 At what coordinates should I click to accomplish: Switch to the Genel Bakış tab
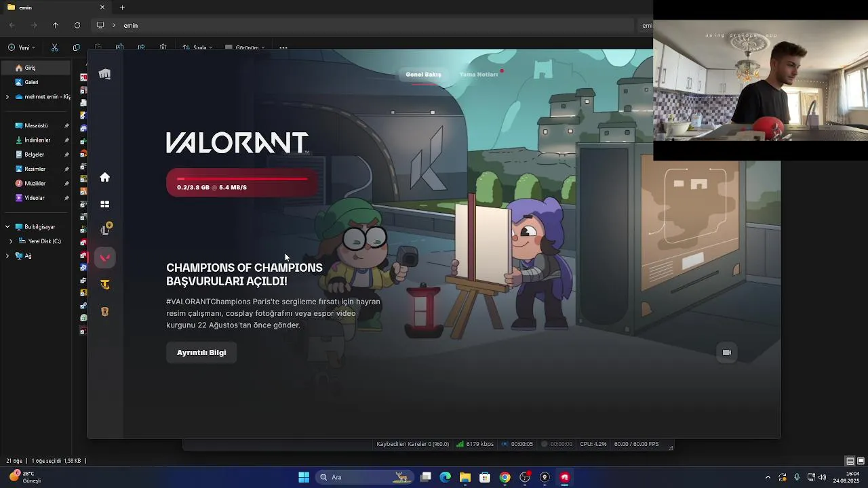[423, 75]
